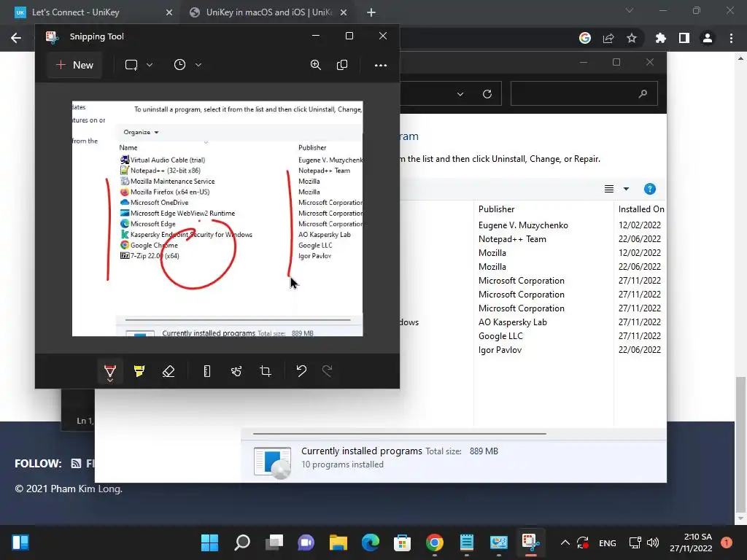Toggle the ruler tool
Screen dimensions: 747x560
pos(206,371)
